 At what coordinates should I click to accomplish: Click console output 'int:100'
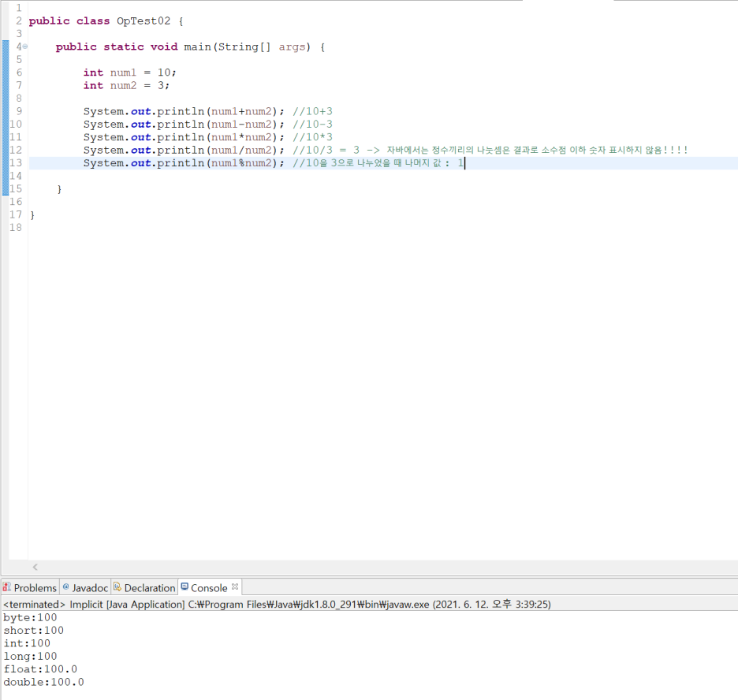click(27, 643)
